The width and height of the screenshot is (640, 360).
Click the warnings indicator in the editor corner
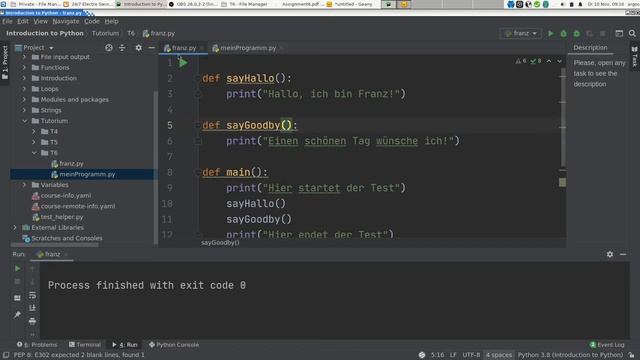pyautogui.click(x=521, y=61)
